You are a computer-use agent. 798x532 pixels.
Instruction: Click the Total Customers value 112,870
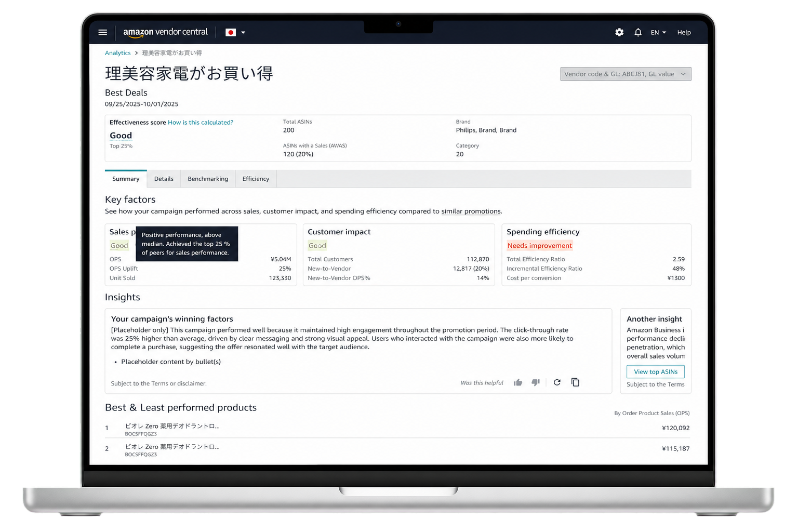click(x=478, y=259)
